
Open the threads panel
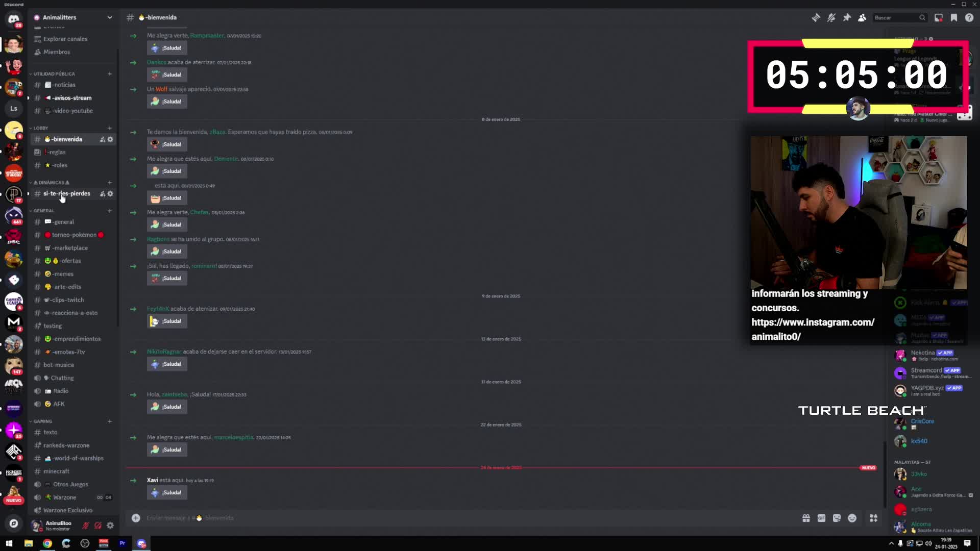point(815,17)
